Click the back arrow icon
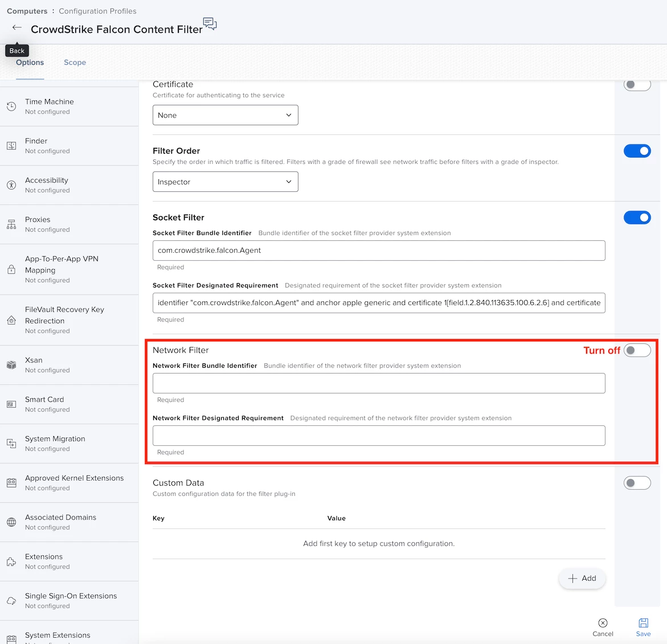Image resolution: width=667 pixels, height=644 pixels. coord(17,27)
